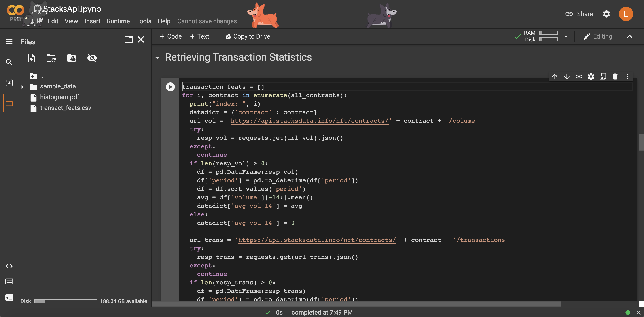Open the terminal icon in sidebar
Image resolution: width=644 pixels, height=317 pixels.
pos(9,298)
